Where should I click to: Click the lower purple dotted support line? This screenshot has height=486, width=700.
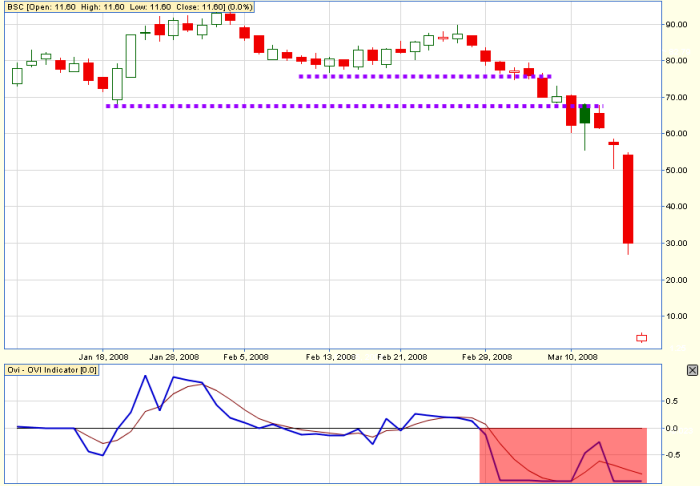[354, 106]
